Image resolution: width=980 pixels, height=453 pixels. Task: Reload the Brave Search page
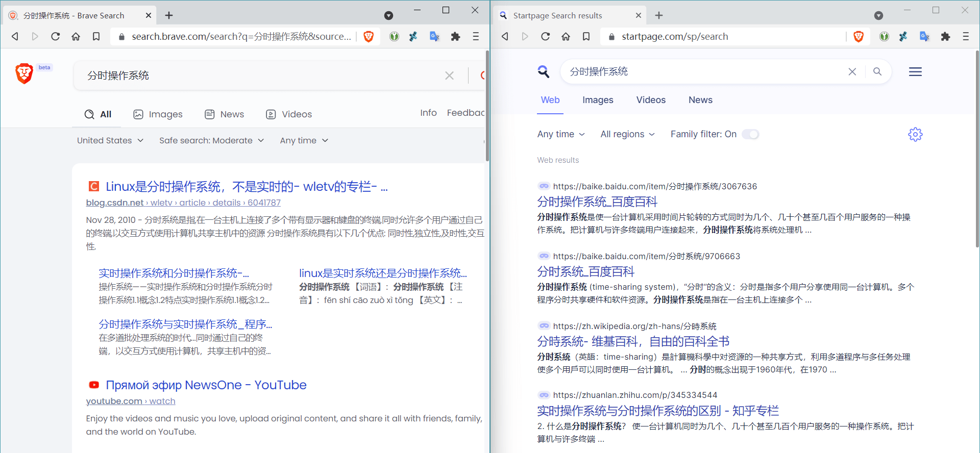[x=56, y=36]
